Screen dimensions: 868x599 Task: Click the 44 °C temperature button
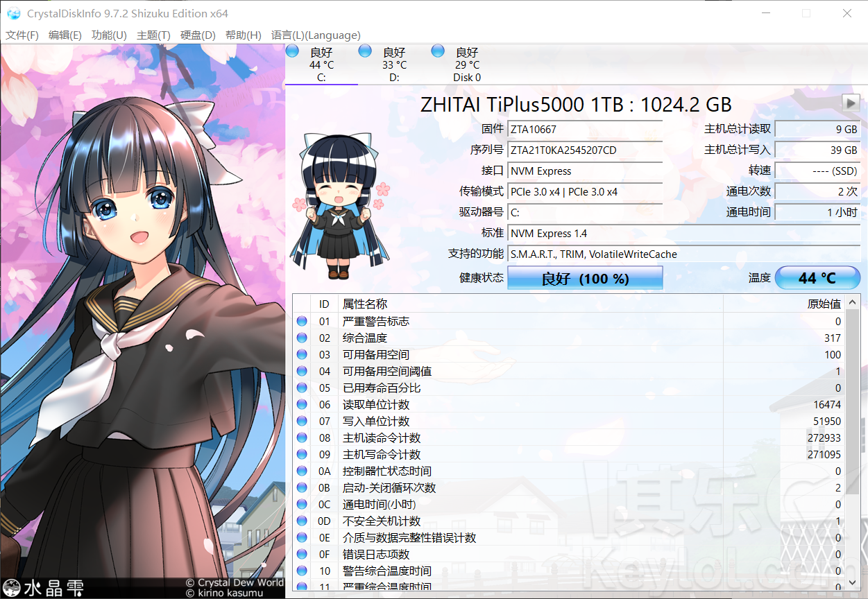click(817, 278)
